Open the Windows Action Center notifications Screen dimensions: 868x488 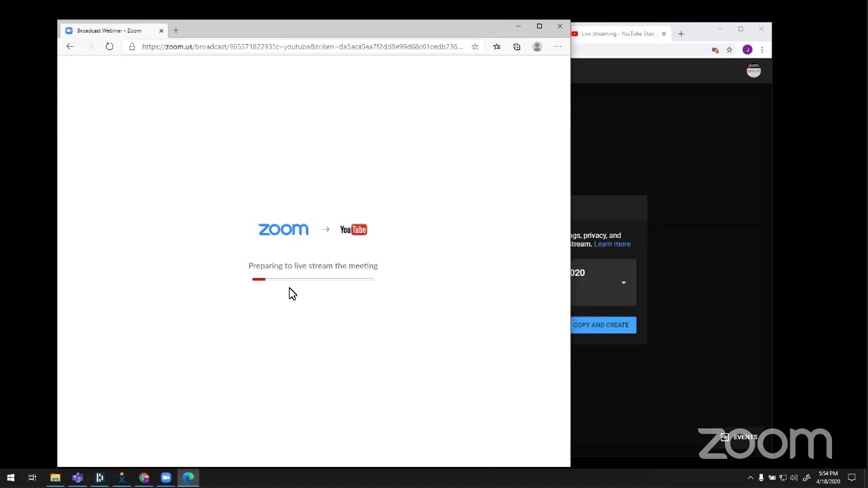click(x=852, y=478)
